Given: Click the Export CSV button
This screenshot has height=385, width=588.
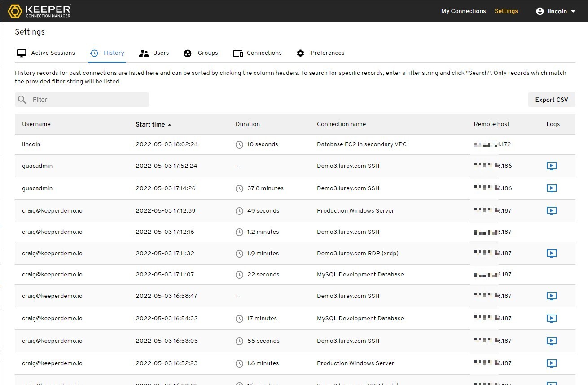Looking at the screenshot, I should [551, 100].
